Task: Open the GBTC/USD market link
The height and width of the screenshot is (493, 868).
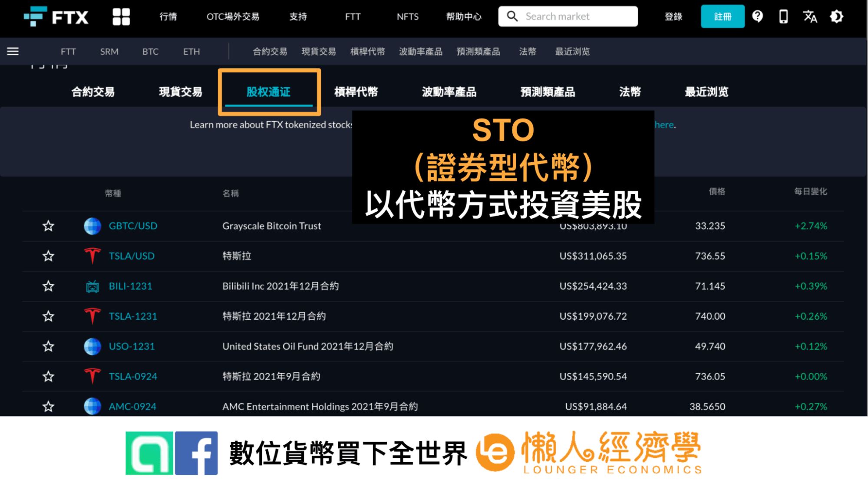Action: (x=133, y=226)
